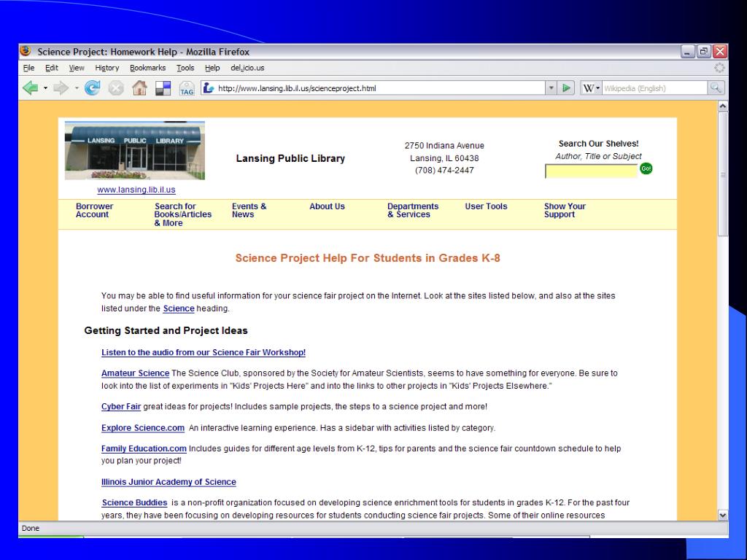Image resolution: width=747 pixels, height=560 pixels.
Task: Click the Lansing Public Library building photo
Action: click(135, 150)
